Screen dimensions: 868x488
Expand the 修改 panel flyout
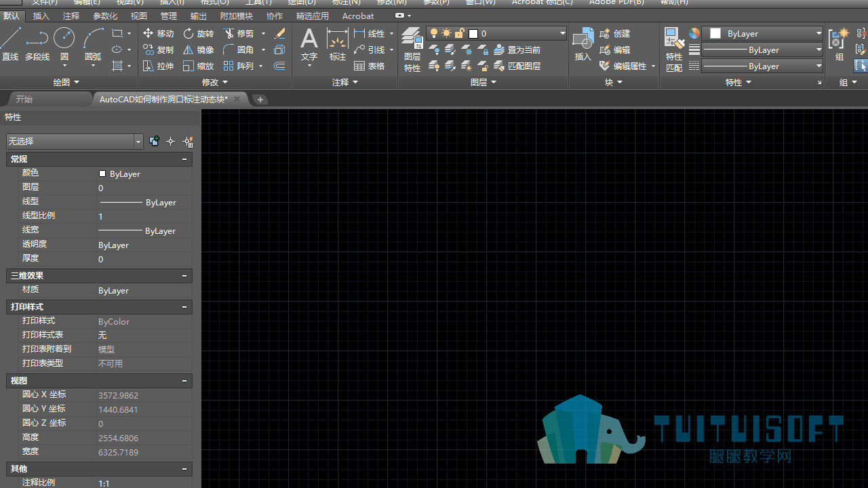coord(215,82)
